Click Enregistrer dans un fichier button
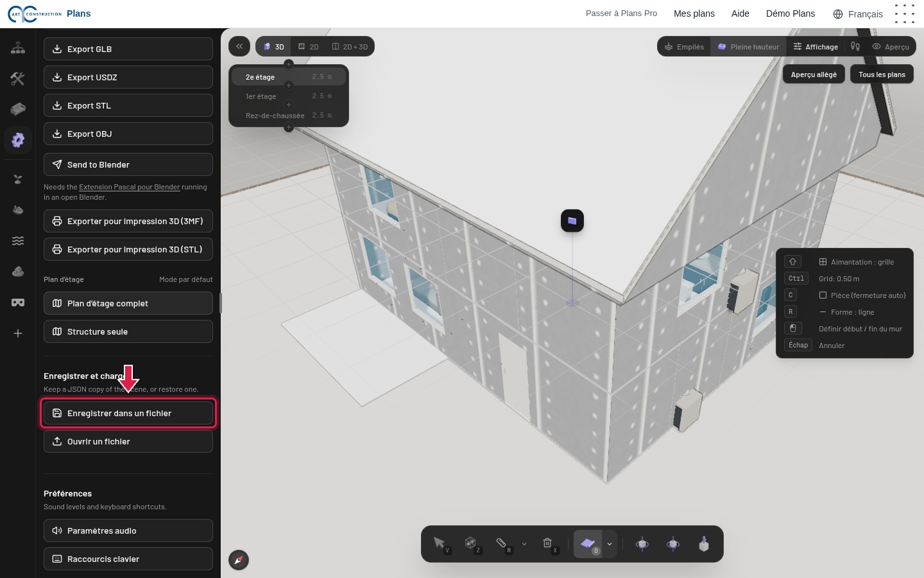Viewport: 924px width, 578px height. point(128,413)
